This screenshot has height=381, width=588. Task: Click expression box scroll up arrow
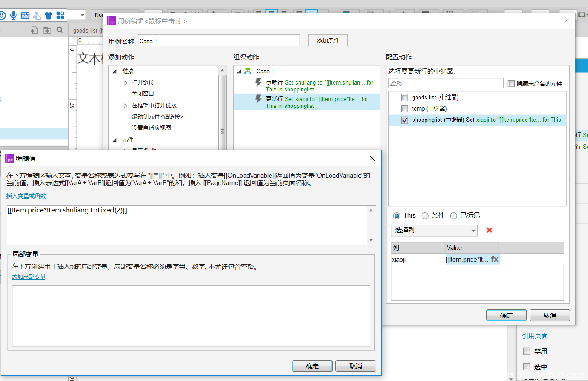tap(371, 210)
